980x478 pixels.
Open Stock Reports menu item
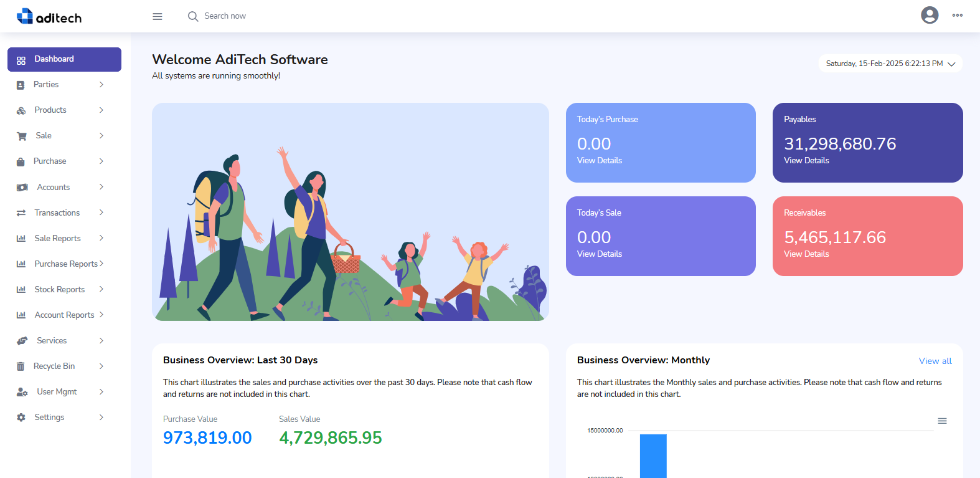[x=60, y=290]
